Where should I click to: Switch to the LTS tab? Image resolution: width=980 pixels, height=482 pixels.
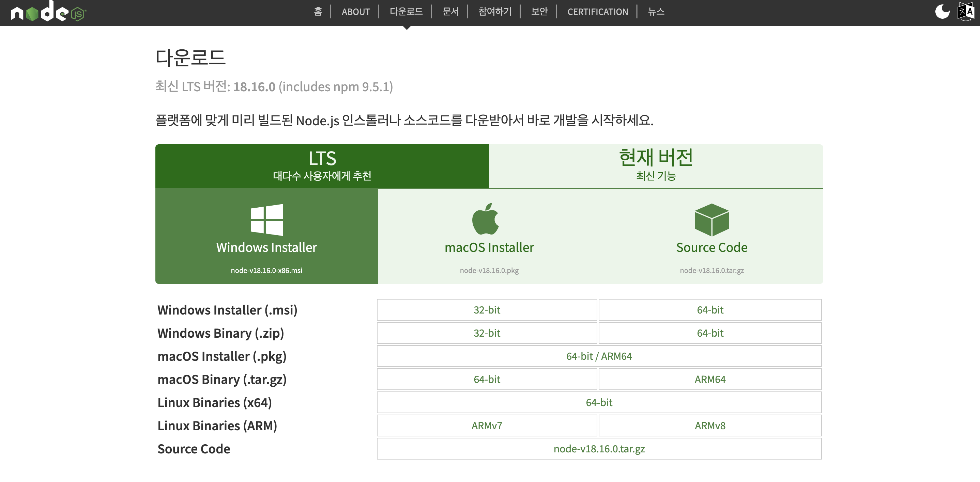pyautogui.click(x=322, y=166)
